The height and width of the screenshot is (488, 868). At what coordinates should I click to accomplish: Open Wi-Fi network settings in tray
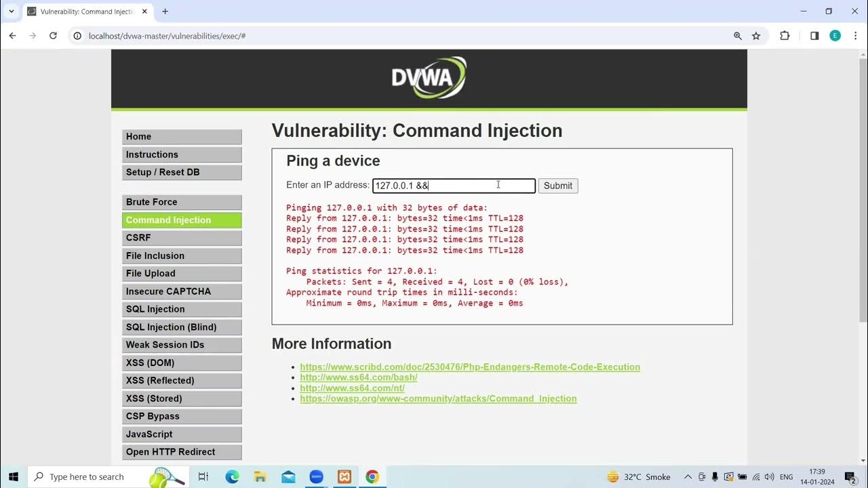(x=756, y=477)
